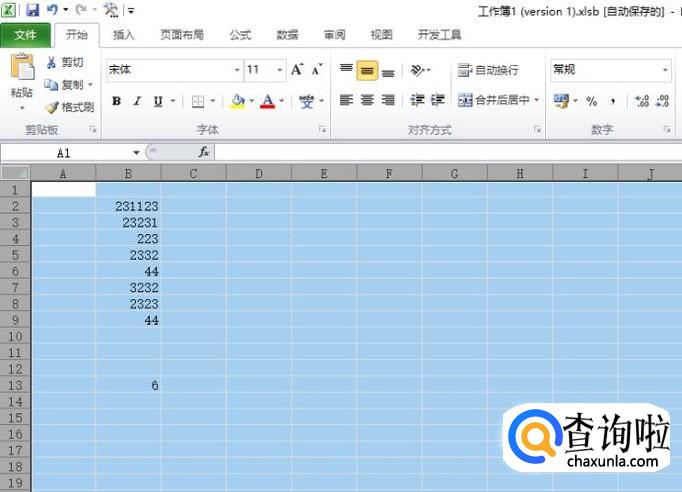The image size is (682, 492).
Task: Save the workbook with the floppy icon
Action: [x=33, y=10]
